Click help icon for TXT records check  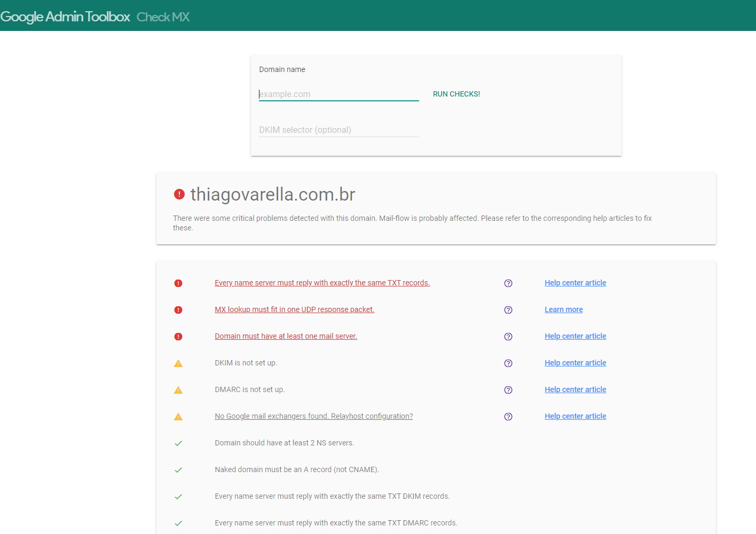coord(508,283)
